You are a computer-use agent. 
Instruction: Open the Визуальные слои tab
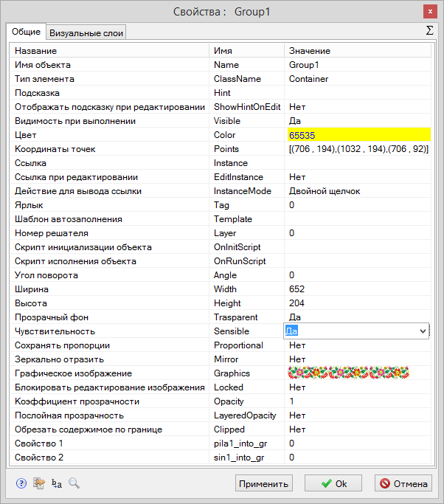click(86, 32)
